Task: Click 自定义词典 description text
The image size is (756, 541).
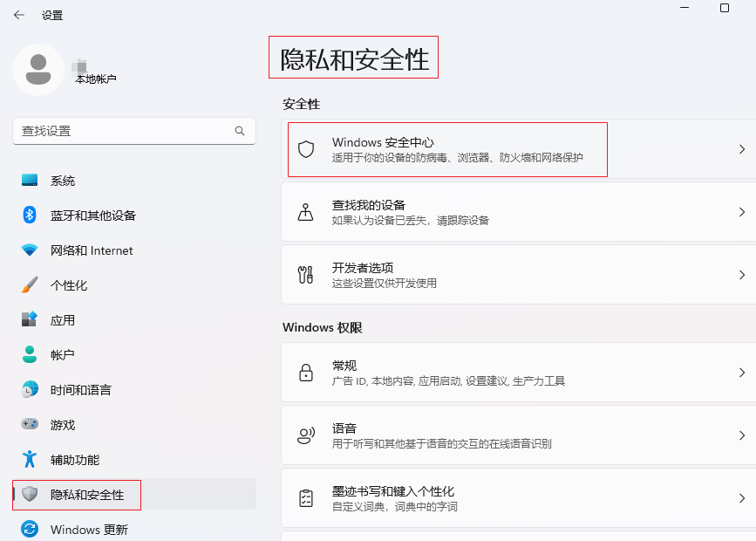Action: click(395, 506)
